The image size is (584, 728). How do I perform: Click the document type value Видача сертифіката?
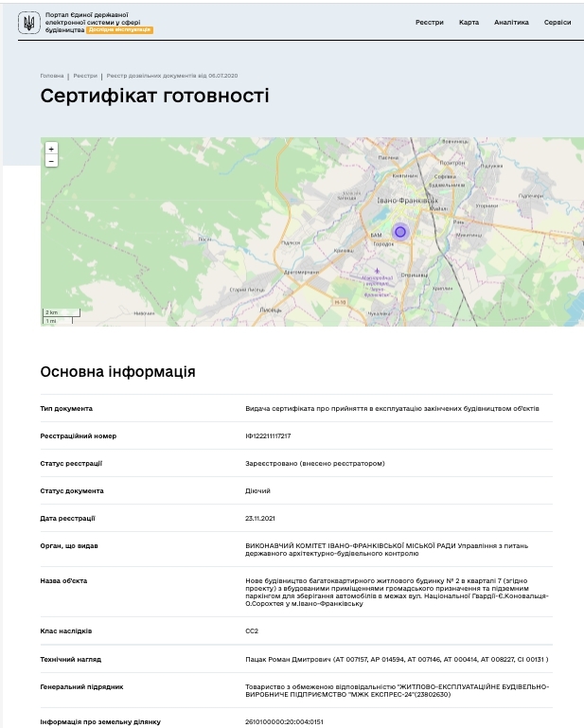coord(392,409)
